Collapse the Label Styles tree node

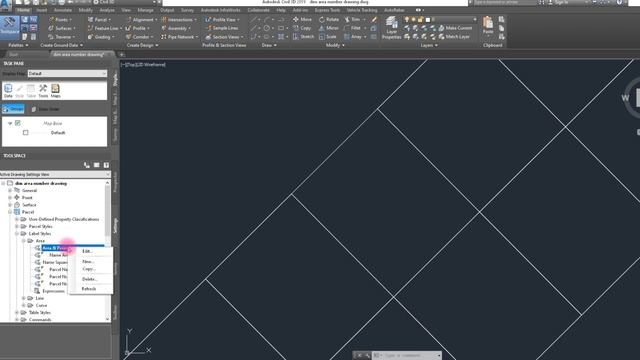tap(17, 233)
